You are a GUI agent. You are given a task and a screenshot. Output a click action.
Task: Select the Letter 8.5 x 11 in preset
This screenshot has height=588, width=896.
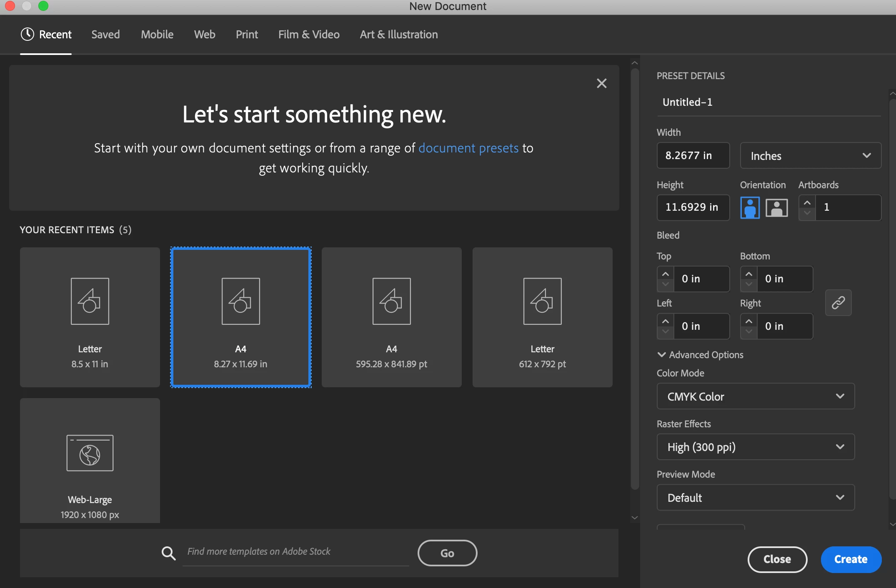point(90,317)
